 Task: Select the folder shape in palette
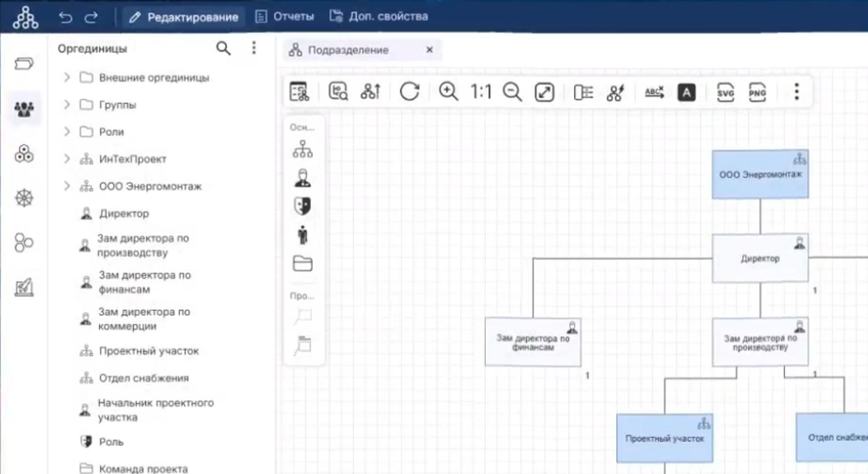pos(302,264)
